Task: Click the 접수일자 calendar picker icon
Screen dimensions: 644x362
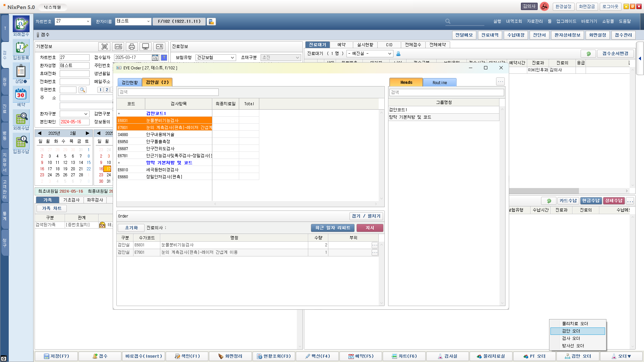Action: [x=155, y=58]
